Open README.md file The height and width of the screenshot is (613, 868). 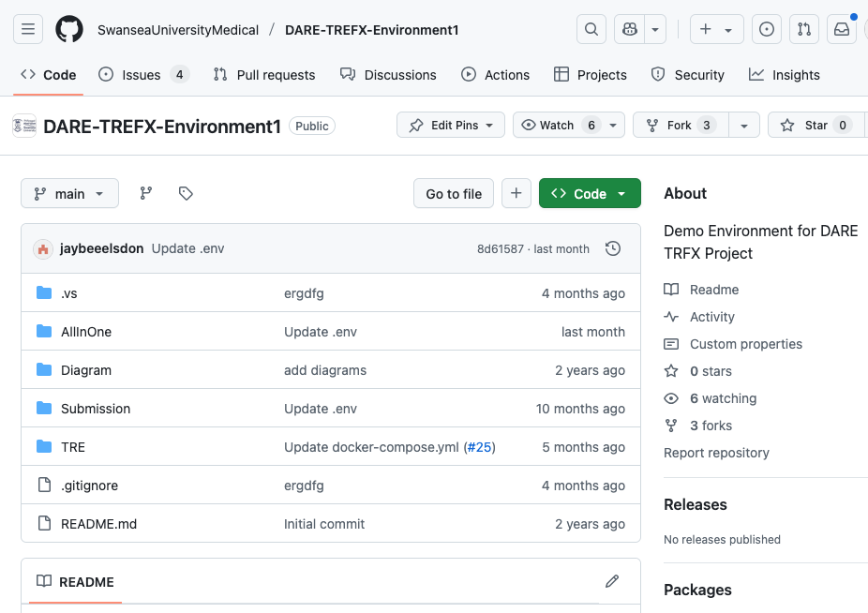click(99, 524)
